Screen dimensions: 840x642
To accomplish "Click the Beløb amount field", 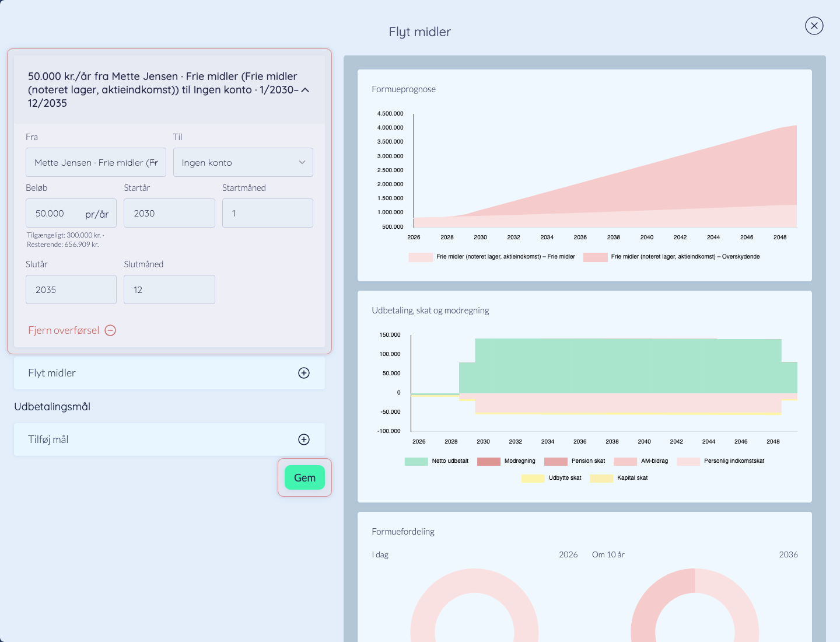I will [x=71, y=213].
